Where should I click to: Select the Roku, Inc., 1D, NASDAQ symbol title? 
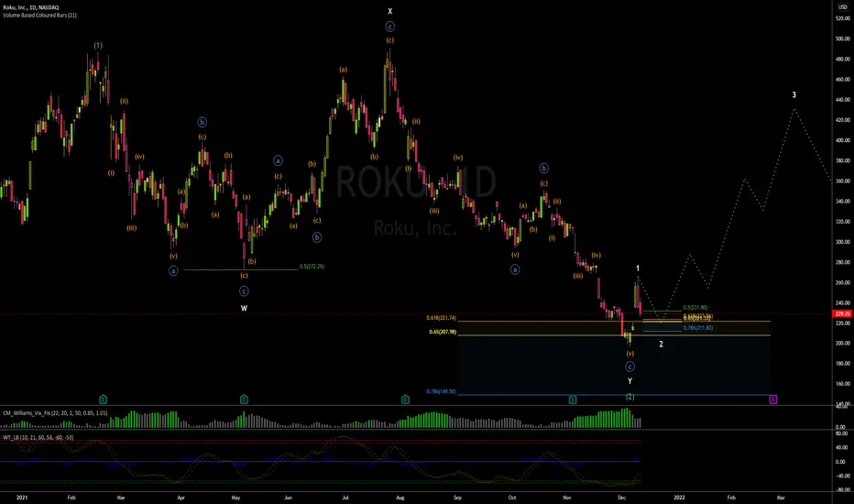31,7
